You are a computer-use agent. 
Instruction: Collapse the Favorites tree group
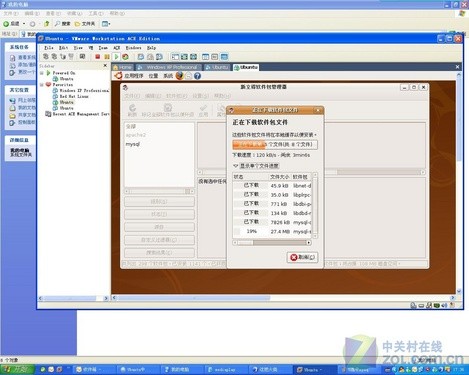42,85
